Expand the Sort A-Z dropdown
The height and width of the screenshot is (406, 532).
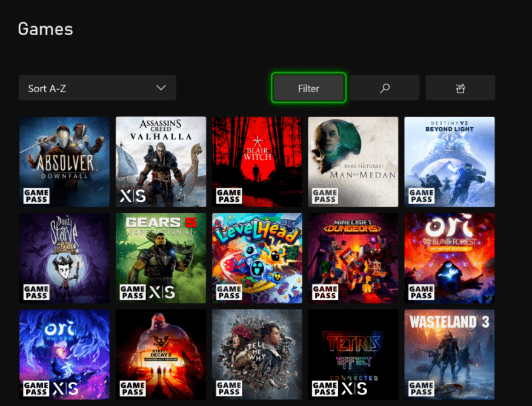(97, 88)
